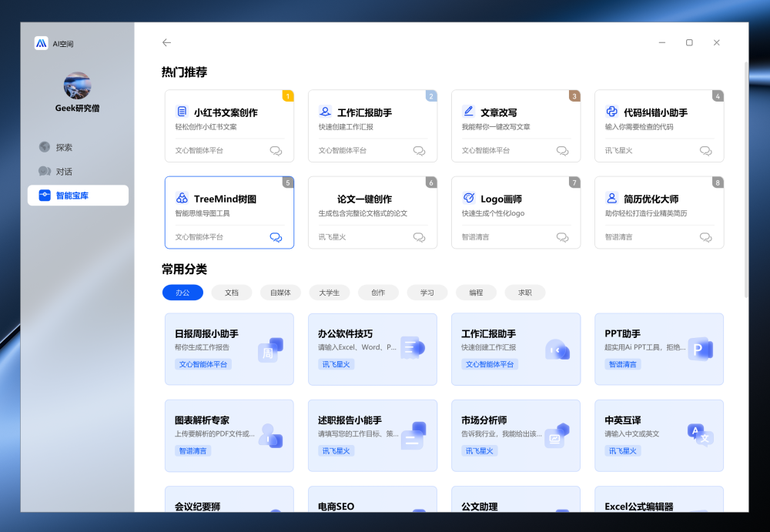770x532 pixels.
Task: Click chat icon on 代码纠错小助手 card
Action: pos(705,150)
